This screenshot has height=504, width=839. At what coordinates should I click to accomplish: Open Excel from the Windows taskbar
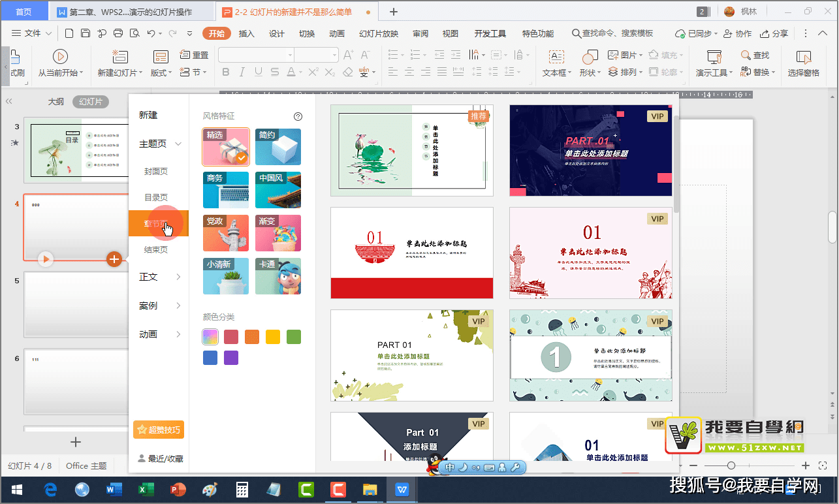point(146,490)
